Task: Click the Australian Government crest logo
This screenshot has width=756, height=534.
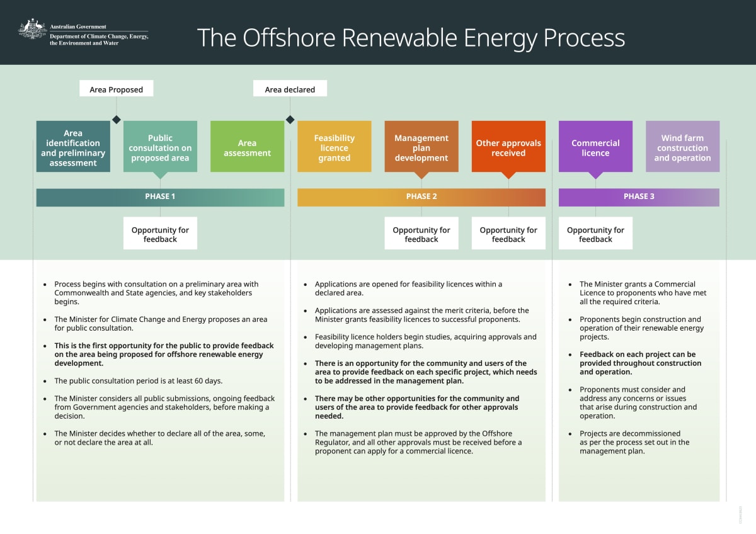Action: point(33,30)
